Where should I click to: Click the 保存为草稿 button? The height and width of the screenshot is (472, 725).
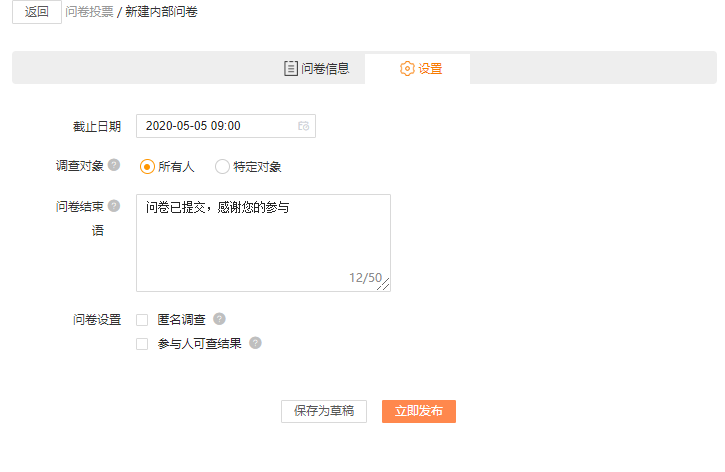point(324,411)
